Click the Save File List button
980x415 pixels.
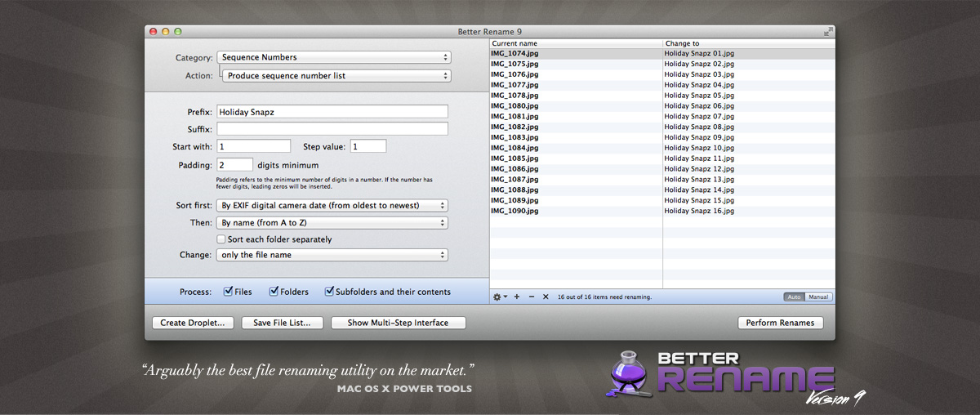point(282,323)
